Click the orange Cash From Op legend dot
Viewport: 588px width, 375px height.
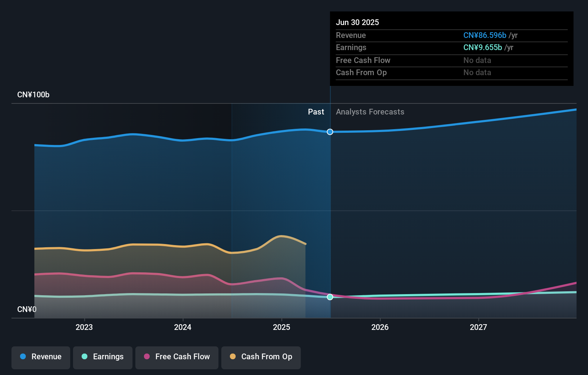[x=233, y=356]
